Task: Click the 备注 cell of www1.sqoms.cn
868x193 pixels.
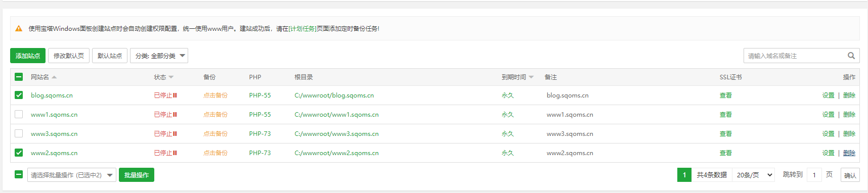Action: pyautogui.click(x=570, y=115)
